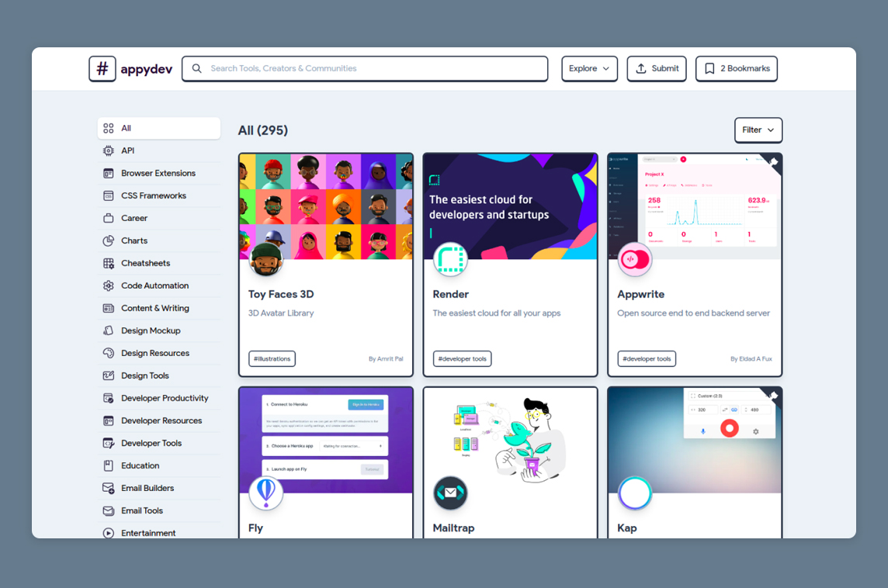Click 'Open source end to end backend server' text
888x588 pixels.
tap(694, 313)
